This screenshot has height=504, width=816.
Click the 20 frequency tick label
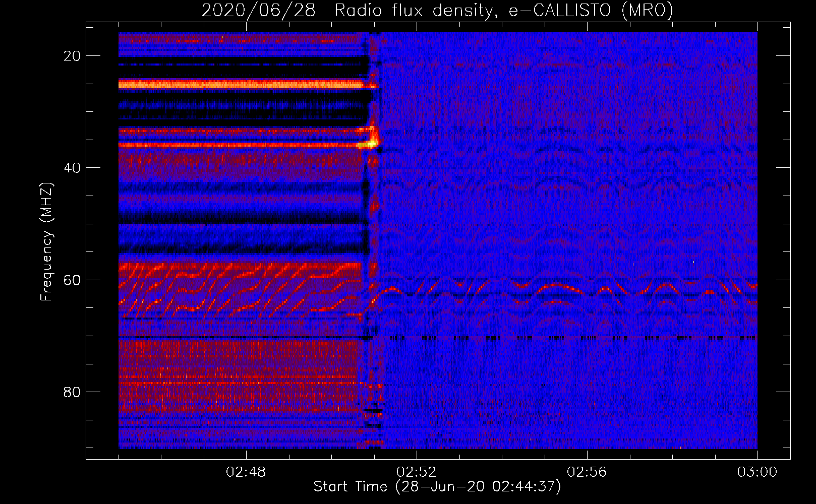tap(72, 56)
